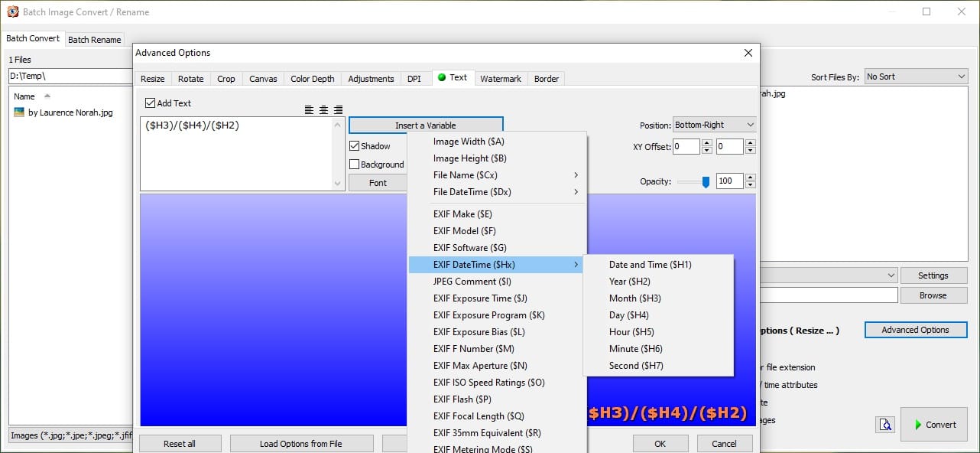The width and height of the screenshot is (980, 453).
Task: Click the conversion preview magnifier icon
Action: (x=885, y=425)
